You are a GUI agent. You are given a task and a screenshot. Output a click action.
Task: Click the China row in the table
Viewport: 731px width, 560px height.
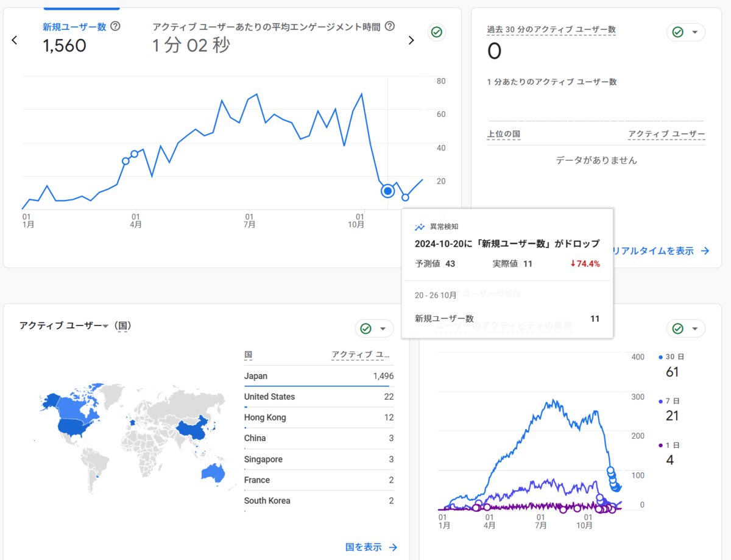319,438
